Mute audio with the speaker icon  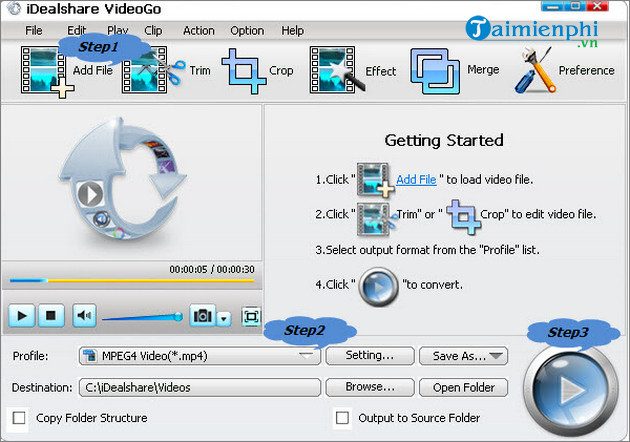pos(84,315)
